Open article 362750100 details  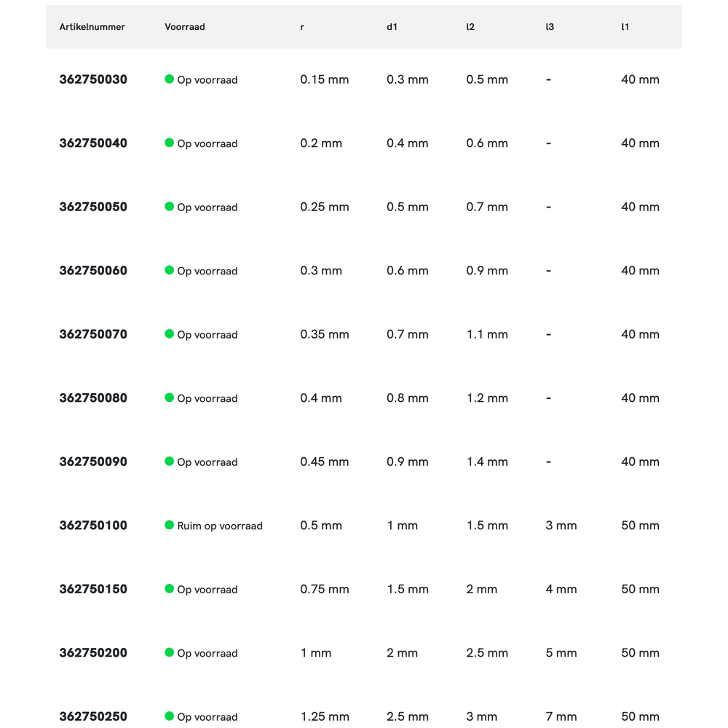[93, 526]
